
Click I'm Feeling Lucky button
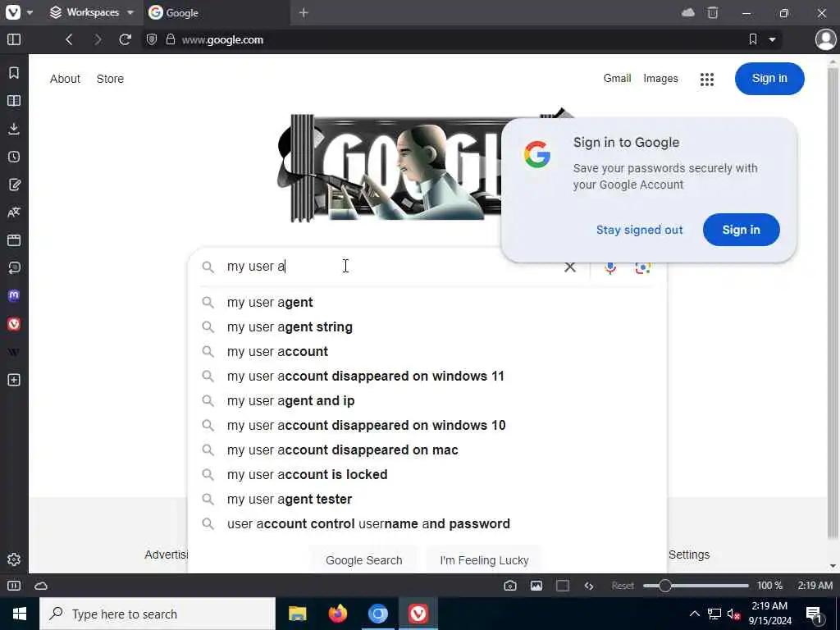click(484, 559)
